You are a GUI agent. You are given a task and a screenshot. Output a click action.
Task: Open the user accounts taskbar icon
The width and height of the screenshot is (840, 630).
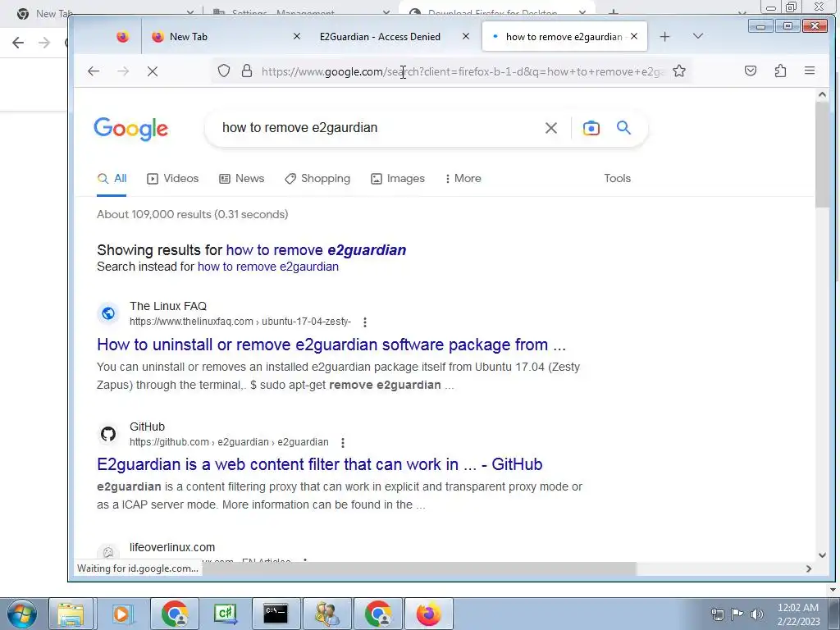(326, 614)
